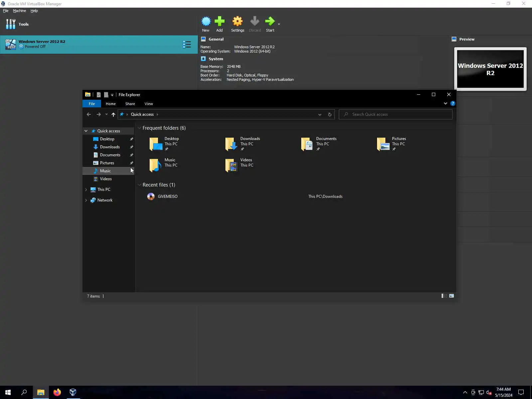Go forward in File Explorer
Viewport: 532px width, 399px height.
[x=98, y=114]
